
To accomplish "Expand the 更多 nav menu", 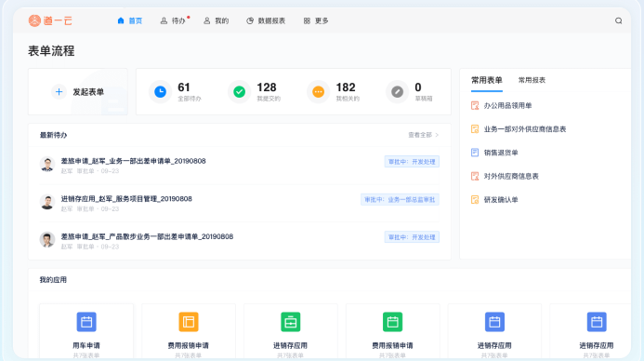I will point(316,20).
